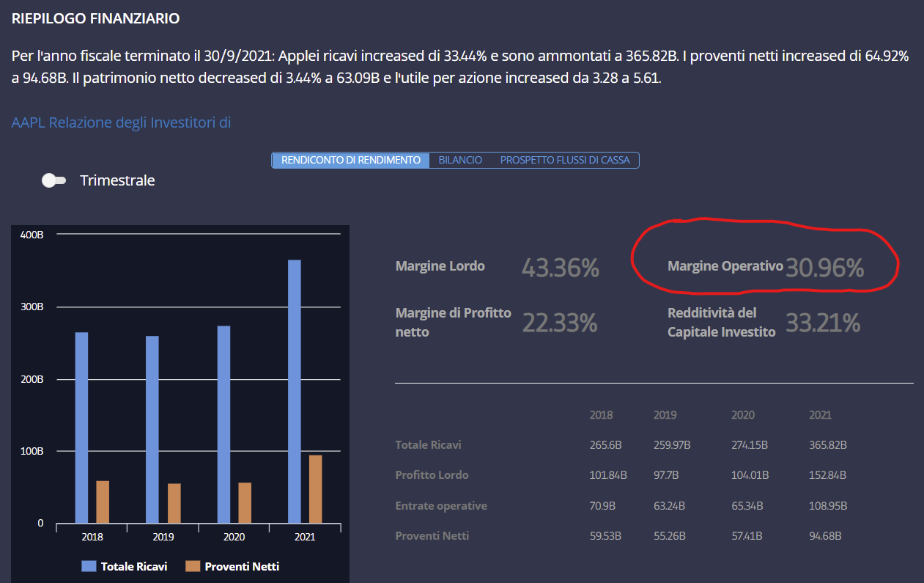Click the Margine di Profitto netto 22.33%

(x=560, y=323)
